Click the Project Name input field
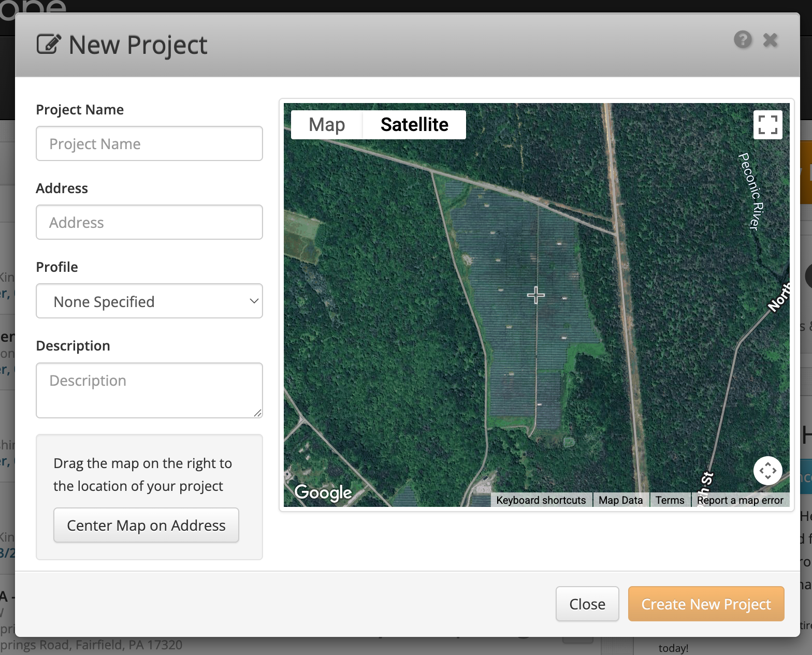The width and height of the screenshot is (812, 655). (x=149, y=144)
